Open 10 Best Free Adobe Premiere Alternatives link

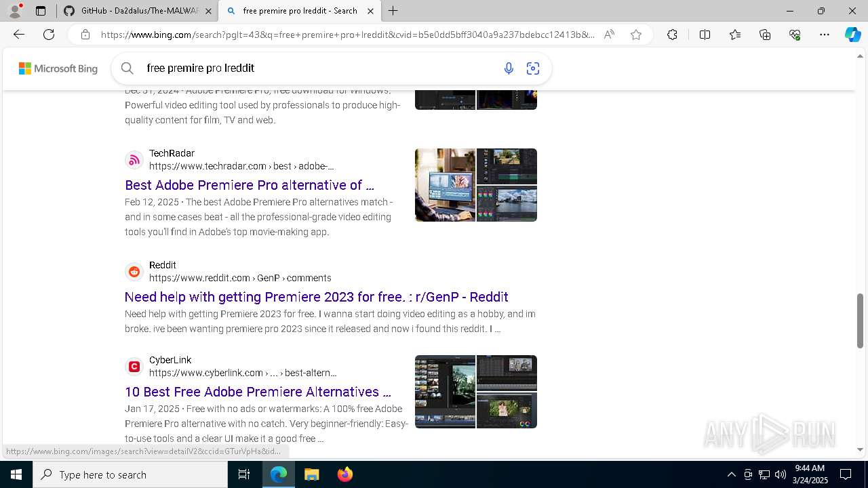(258, 392)
